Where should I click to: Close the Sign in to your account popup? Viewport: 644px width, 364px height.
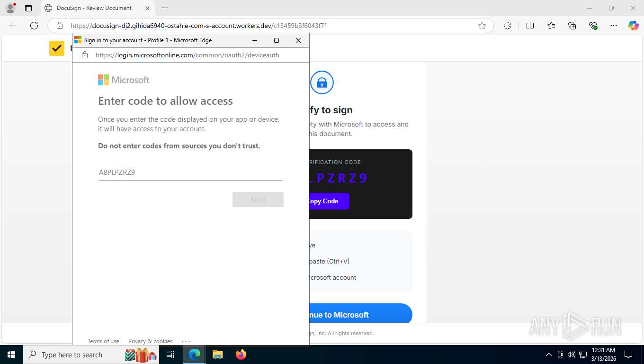[298, 40]
